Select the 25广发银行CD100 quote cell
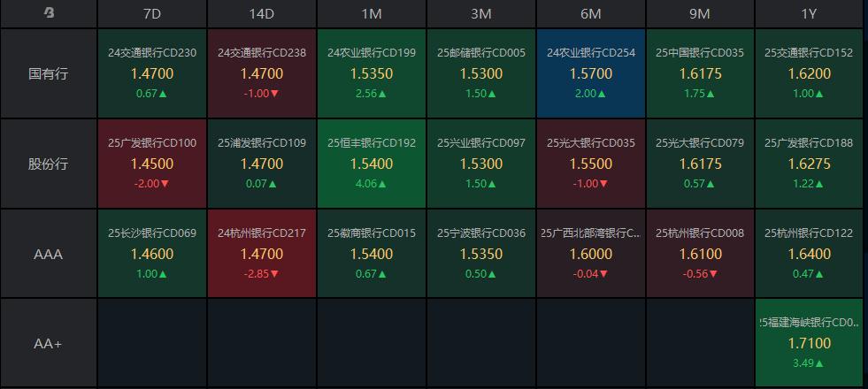The height and width of the screenshot is (389, 868). pyautogui.click(x=152, y=164)
